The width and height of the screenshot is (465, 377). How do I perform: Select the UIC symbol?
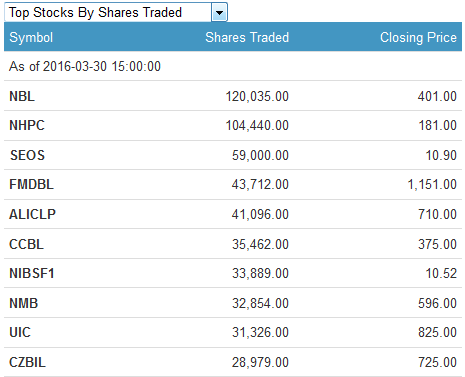point(20,332)
